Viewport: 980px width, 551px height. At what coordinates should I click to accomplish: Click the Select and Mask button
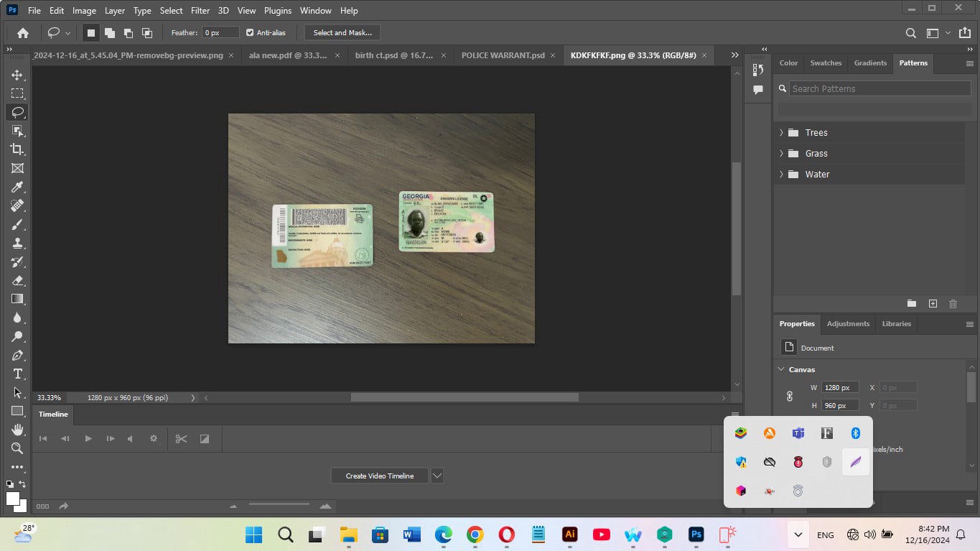click(x=342, y=32)
